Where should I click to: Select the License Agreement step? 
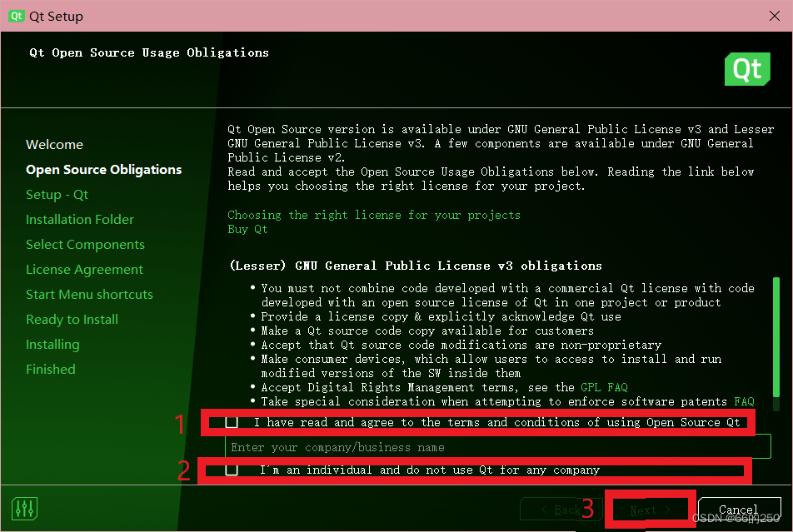coord(84,270)
